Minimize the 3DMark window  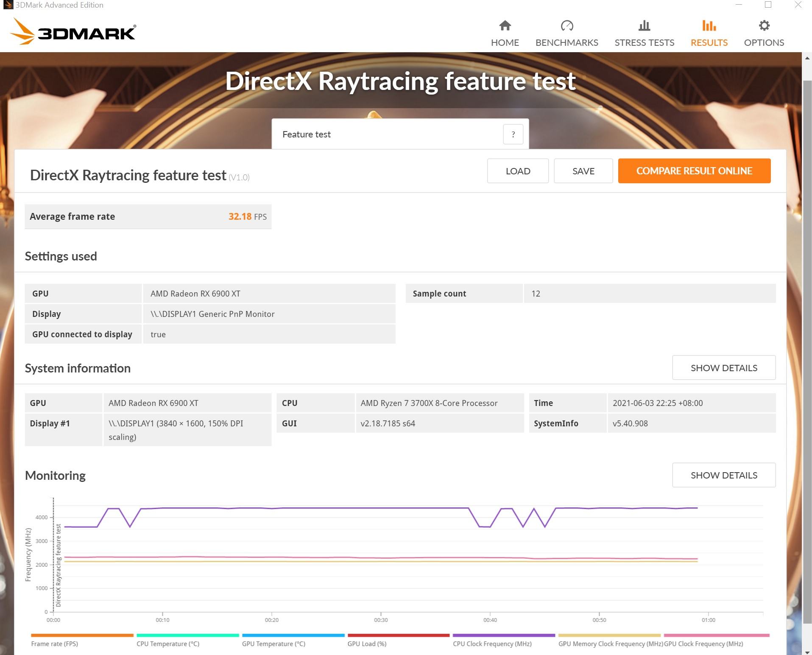(739, 5)
